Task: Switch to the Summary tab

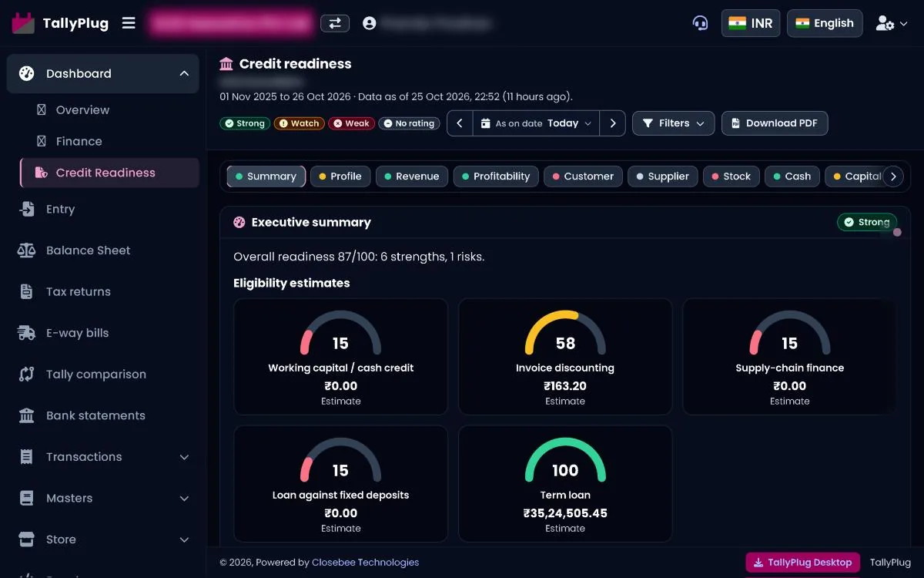Action: click(x=266, y=176)
